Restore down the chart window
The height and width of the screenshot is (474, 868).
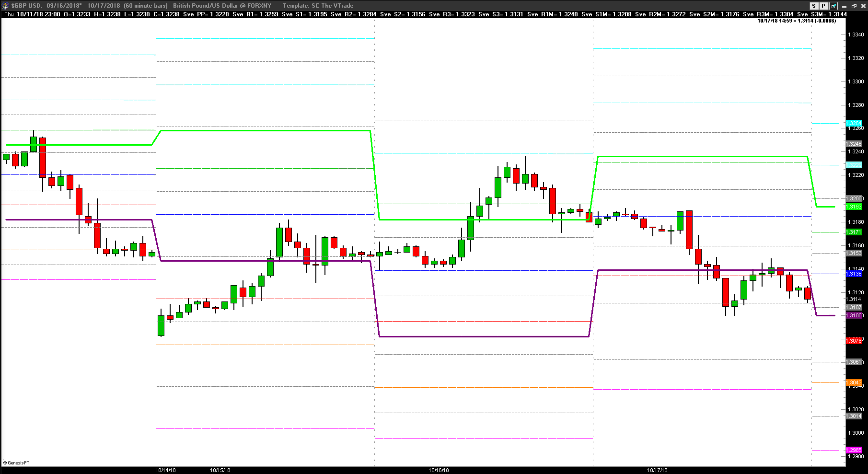tap(854, 6)
